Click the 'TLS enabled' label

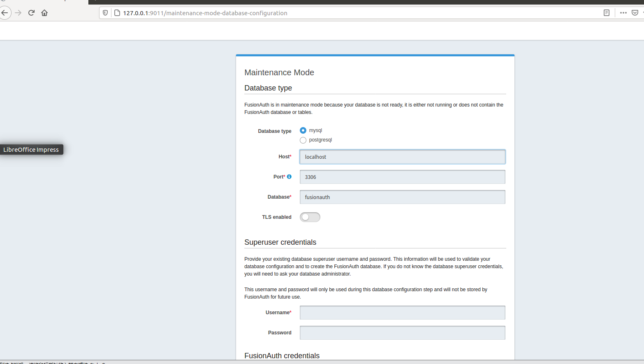(277, 217)
